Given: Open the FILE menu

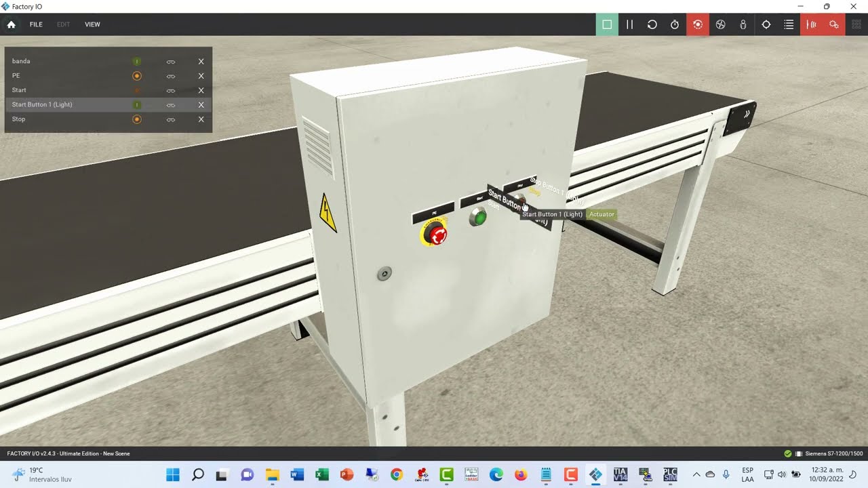Looking at the screenshot, I should (36, 24).
